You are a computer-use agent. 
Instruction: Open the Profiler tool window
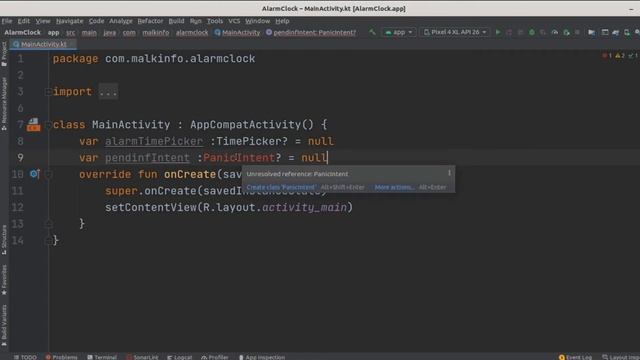coord(215,357)
